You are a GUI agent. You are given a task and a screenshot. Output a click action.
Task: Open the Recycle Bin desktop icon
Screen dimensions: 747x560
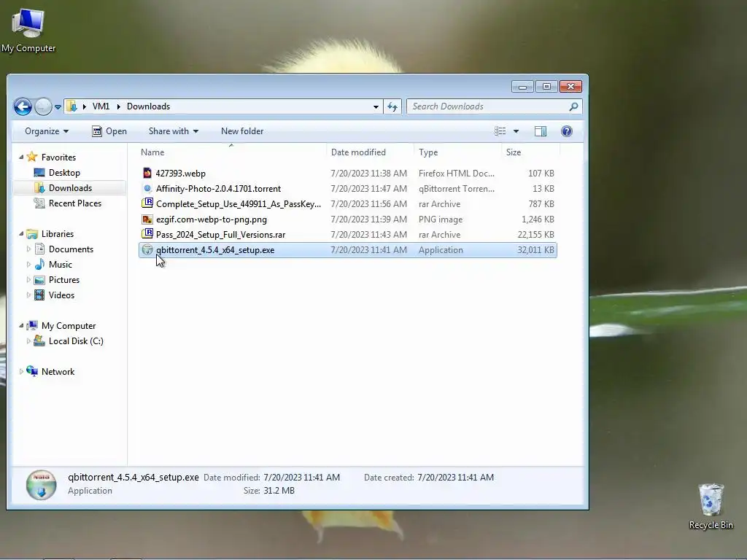[711, 506]
